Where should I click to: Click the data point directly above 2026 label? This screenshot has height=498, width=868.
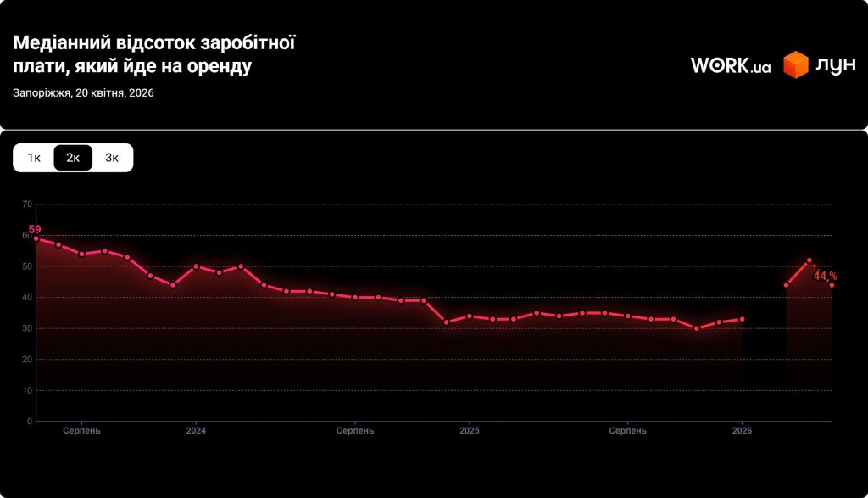[x=742, y=319]
